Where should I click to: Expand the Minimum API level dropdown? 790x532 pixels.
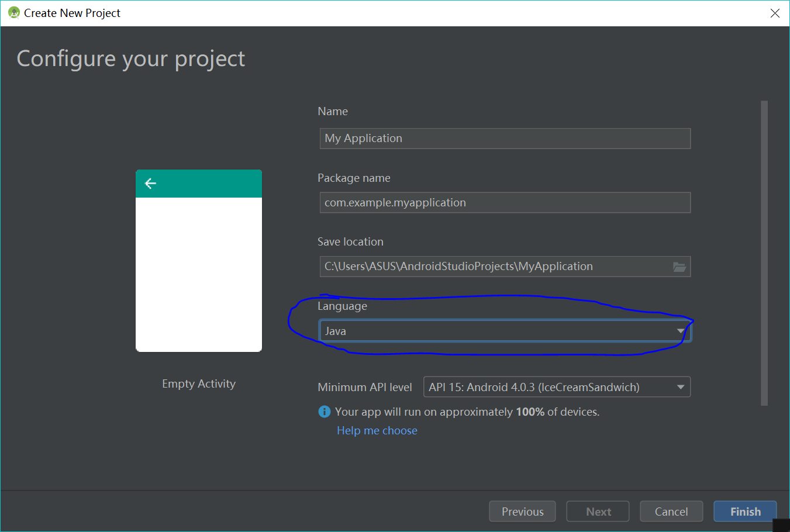click(557, 387)
